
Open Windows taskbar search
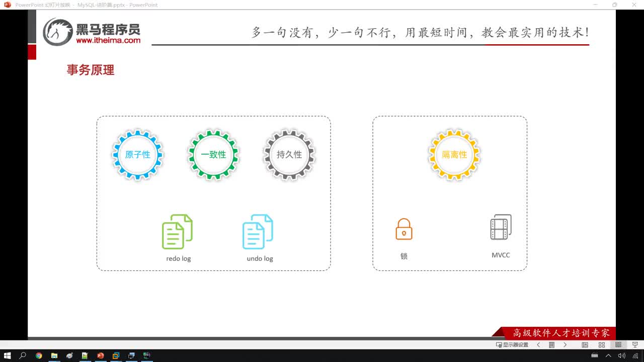pos(23,355)
